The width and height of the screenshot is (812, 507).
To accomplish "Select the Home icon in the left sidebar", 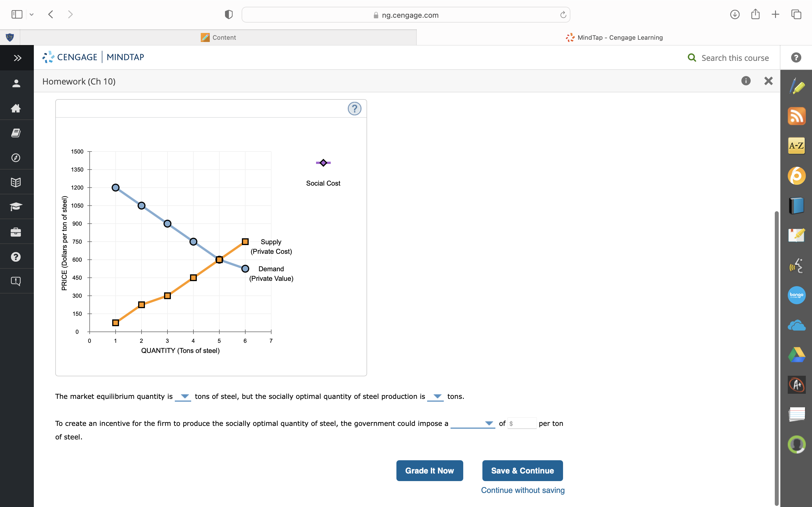I will tap(16, 108).
